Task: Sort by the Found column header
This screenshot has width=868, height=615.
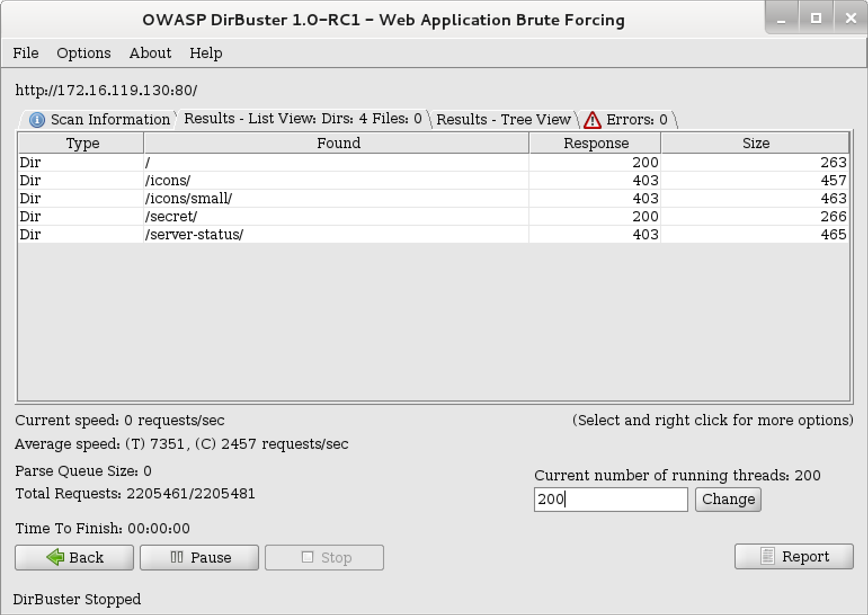Action: [338, 143]
